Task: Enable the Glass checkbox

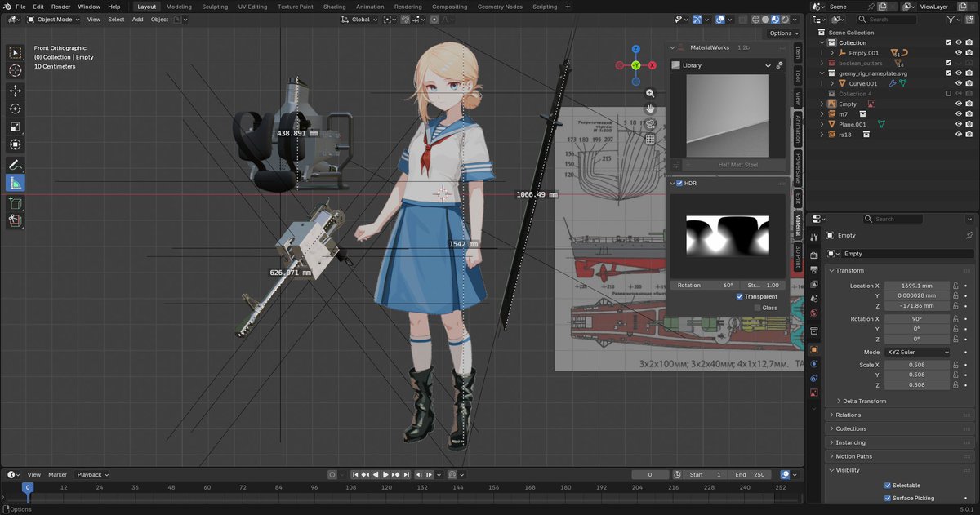Action: pos(756,308)
